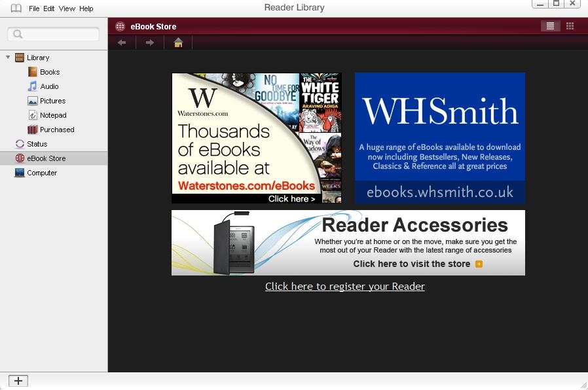
Task: Open the Status view
Action: 37,144
